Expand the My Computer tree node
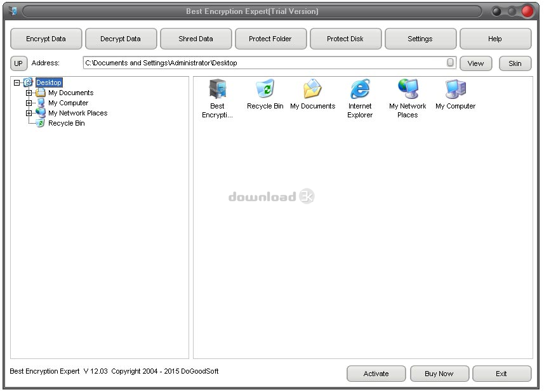Image resolution: width=544 pixels, height=392 pixels. 29,103
